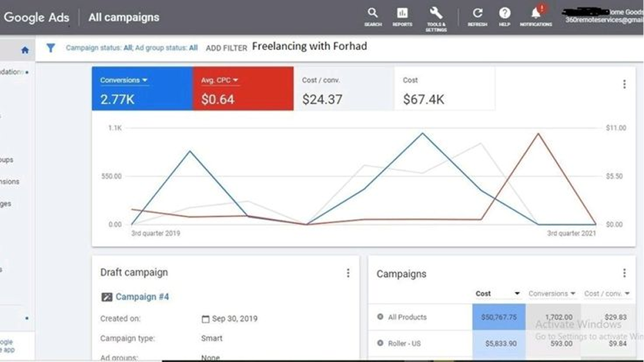The height and width of the screenshot is (362, 644).
Task: Open the Reports chart icon
Action: point(402,13)
